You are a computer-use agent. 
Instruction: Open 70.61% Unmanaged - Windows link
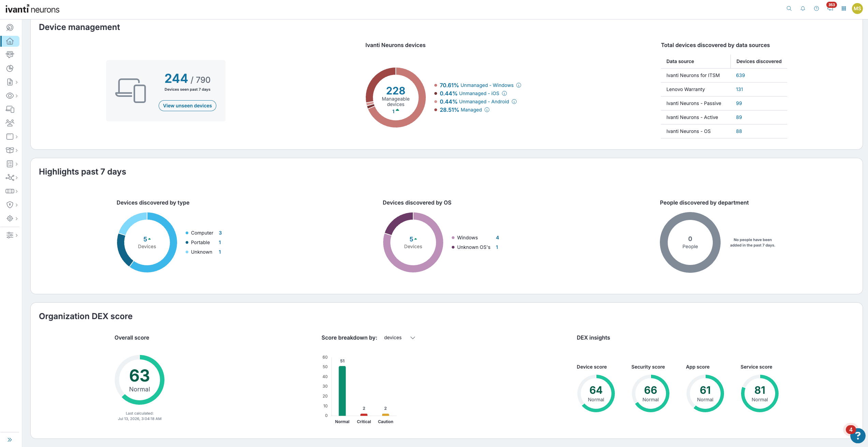[x=476, y=85]
